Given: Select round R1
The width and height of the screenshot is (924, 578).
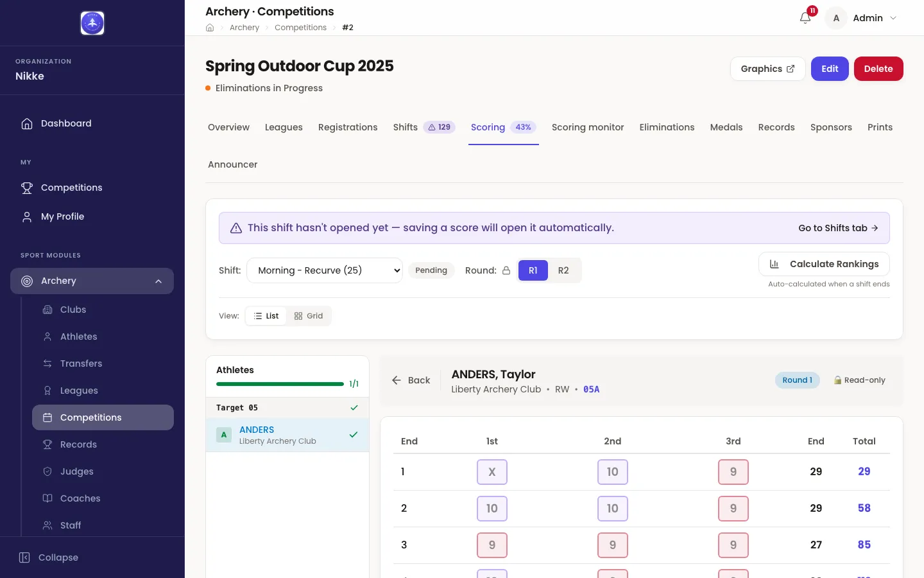Looking at the screenshot, I should click(533, 270).
